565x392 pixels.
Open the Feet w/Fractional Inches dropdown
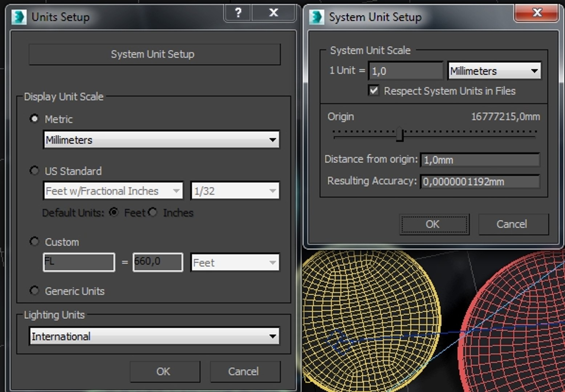[x=113, y=191]
